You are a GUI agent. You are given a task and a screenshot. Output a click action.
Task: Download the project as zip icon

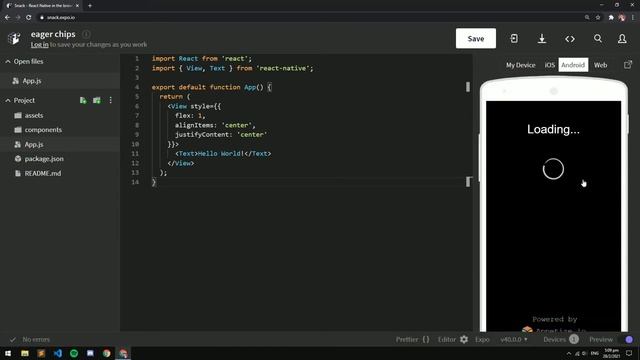click(542, 38)
